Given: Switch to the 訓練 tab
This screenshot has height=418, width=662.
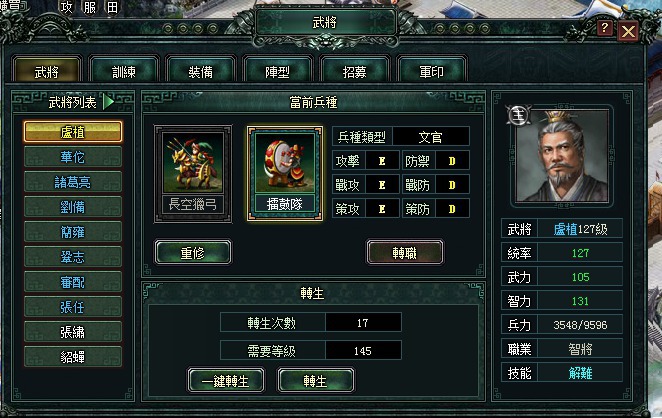Looking at the screenshot, I should click(124, 72).
